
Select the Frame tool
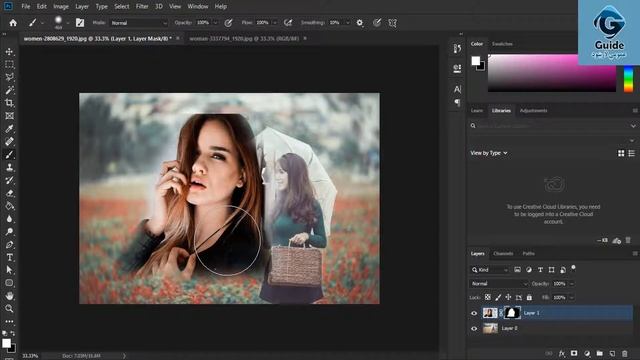[x=9, y=116]
